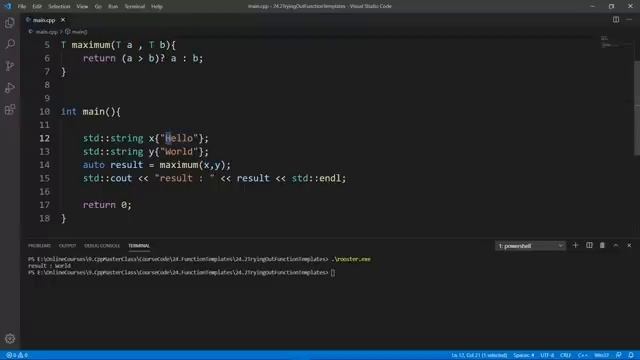Viewport: 640px width, 360px height.
Task: Open the Selection menu
Action: tap(59, 7)
